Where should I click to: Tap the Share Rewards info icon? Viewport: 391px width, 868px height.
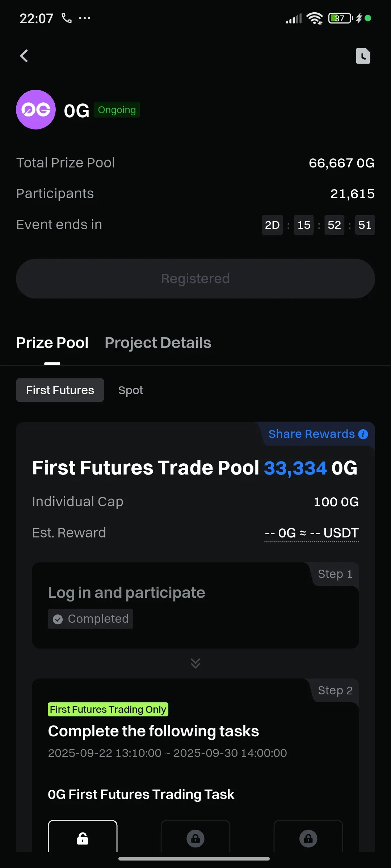363,434
